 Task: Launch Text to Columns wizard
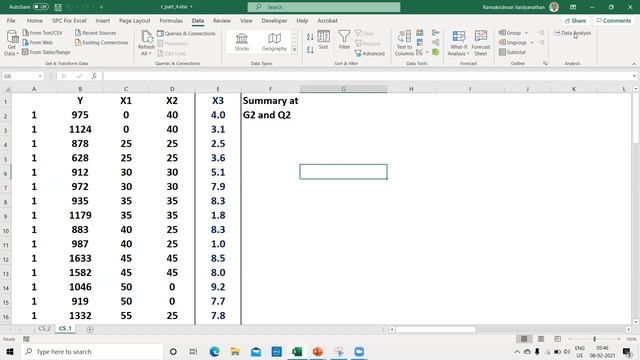(x=404, y=43)
